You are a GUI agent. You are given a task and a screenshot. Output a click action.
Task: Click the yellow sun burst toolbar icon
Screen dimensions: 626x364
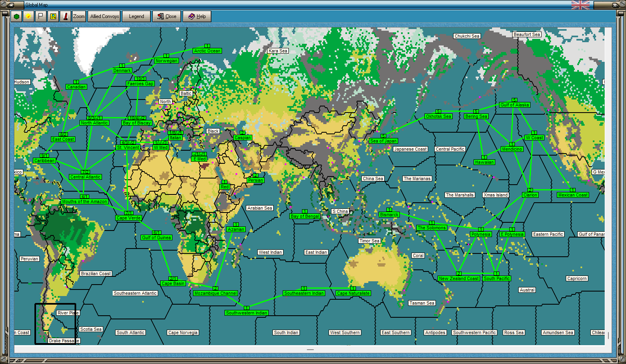coord(28,16)
